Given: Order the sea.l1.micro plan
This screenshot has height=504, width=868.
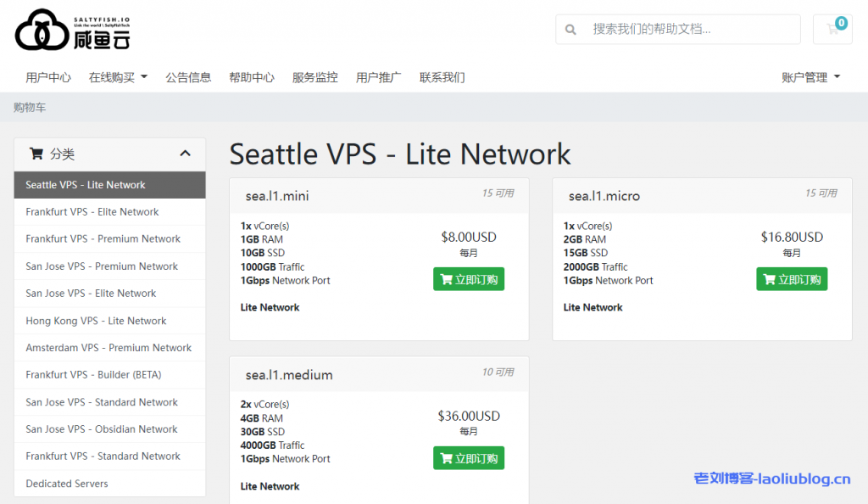Looking at the screenshot, I should click(x=792, y=278).
